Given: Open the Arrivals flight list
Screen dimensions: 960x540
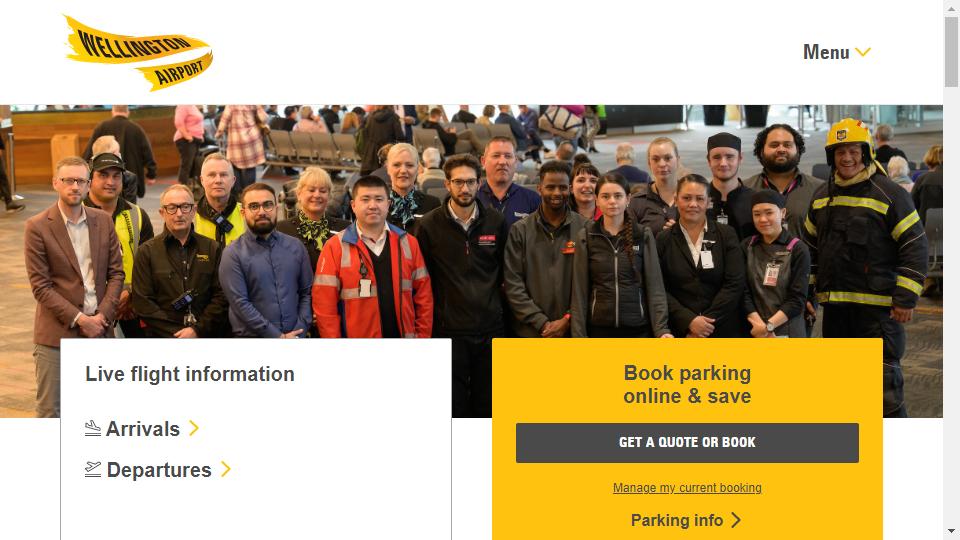Looking at the screenshot, I should click(143, 429).
